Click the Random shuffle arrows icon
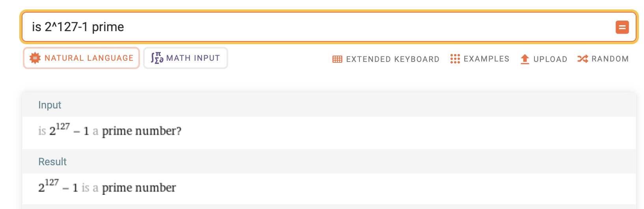This screenshot has width=644, height=209. click(583, 59)
